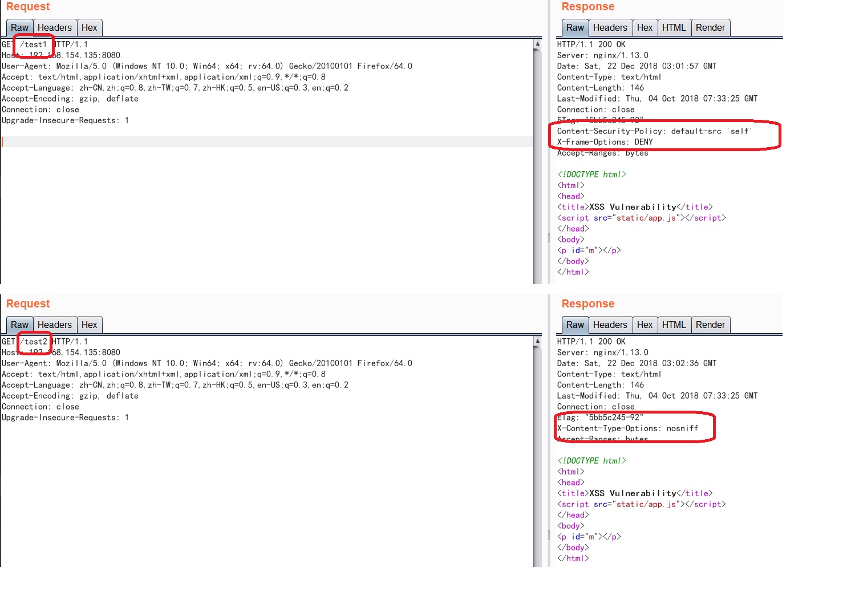Select the Raw tab of the /test1 request

click(x=19, y=27)
